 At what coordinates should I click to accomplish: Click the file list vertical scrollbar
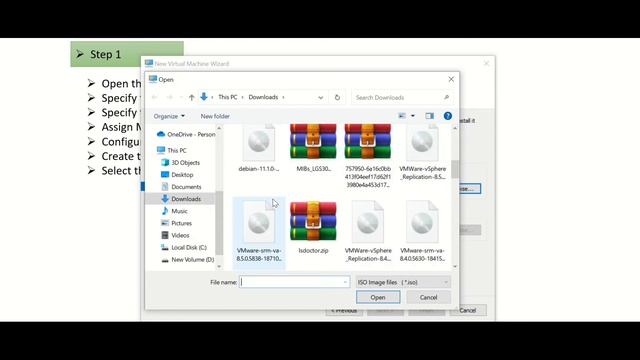tap(455, 169)
